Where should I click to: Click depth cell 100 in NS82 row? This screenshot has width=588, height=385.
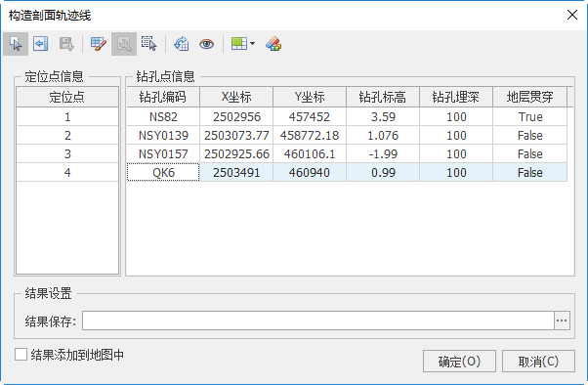point(456,116)
